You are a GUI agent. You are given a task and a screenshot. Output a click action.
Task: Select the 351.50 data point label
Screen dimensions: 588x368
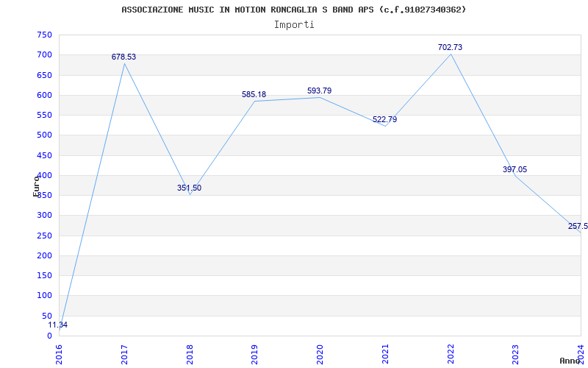(x=189, y=188)
